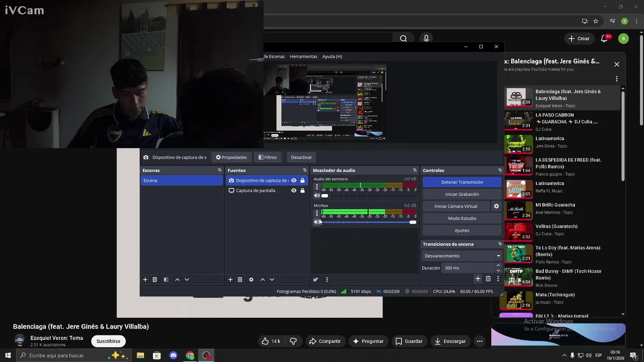The image size is (644, 362).
Task: Move the scene up in the Escenas panel
Action: [177, 280]
